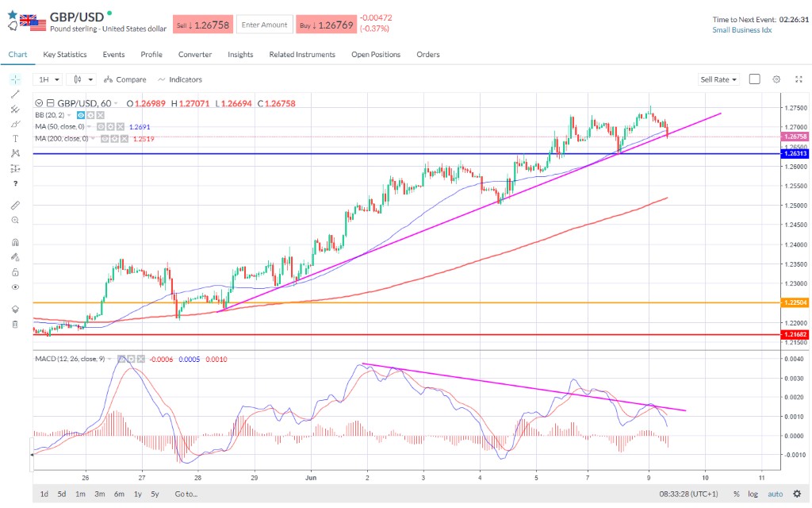
Task: Select the trend line drawing tool
Action: (15, 94)
